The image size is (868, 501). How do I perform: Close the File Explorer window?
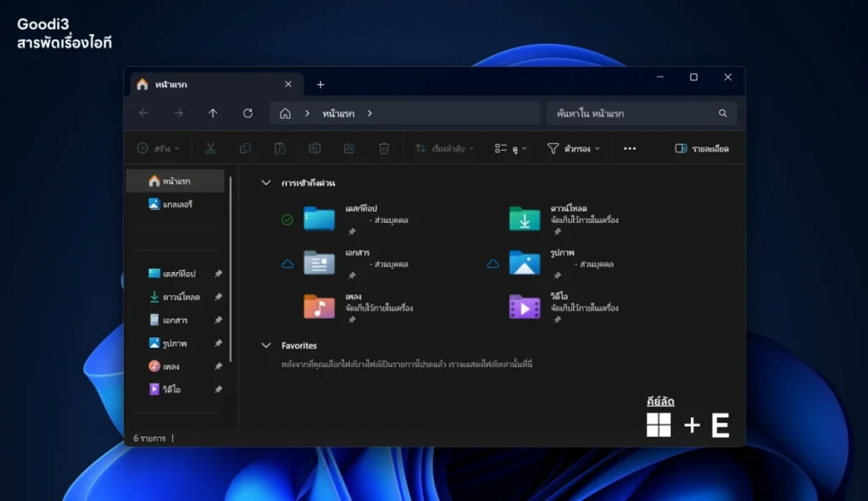(727, 77)
